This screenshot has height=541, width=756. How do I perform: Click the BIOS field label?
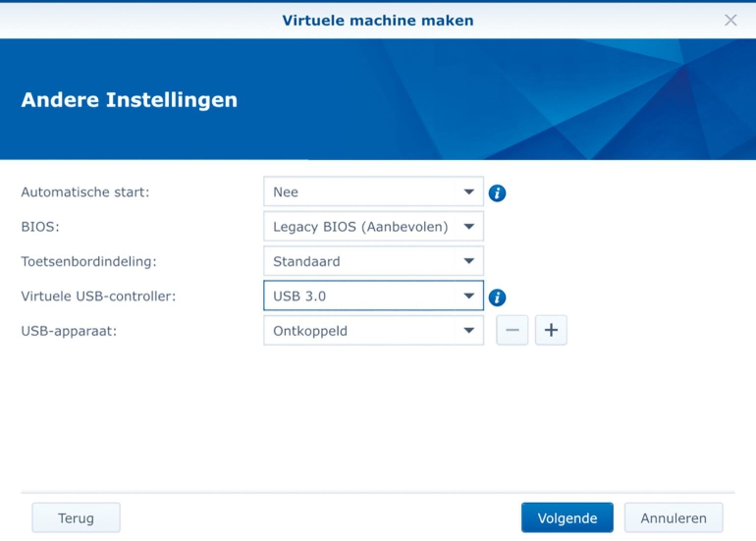pos(38,227)
